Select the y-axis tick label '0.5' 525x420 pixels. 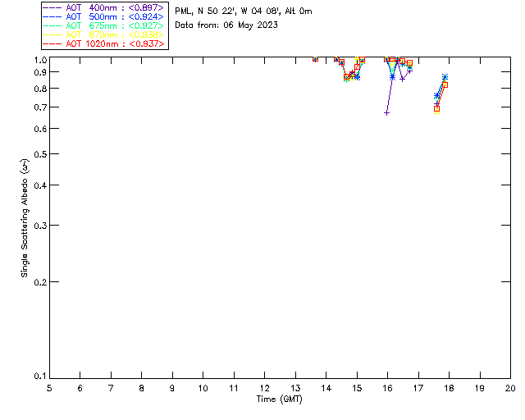(40, 154)
